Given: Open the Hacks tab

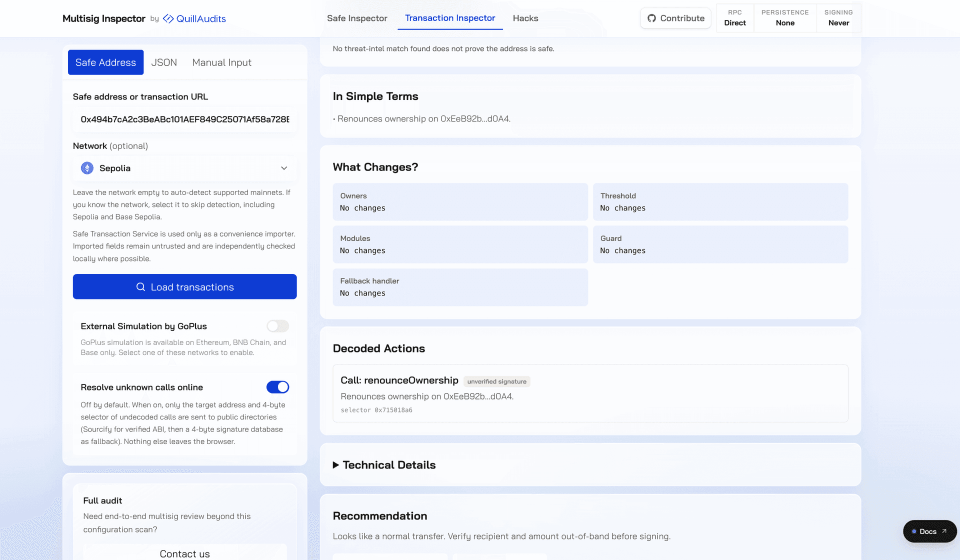Looking at the screenshot, I should tap(525, 18).
